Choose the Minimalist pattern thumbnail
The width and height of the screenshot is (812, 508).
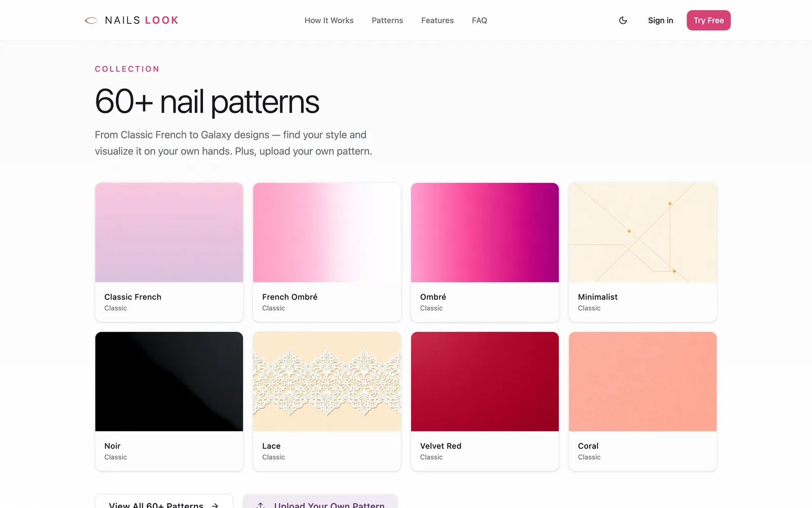(642, 233)
